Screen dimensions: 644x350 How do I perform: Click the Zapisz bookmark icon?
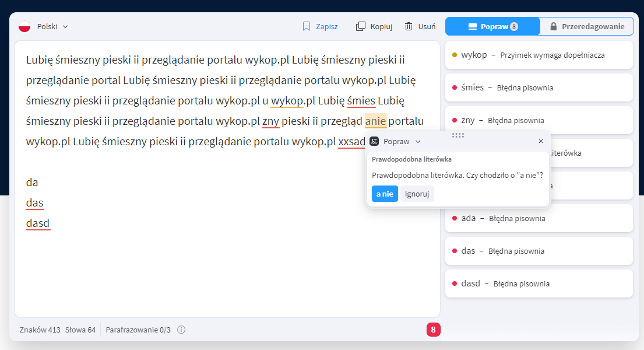tap(307, 26)
